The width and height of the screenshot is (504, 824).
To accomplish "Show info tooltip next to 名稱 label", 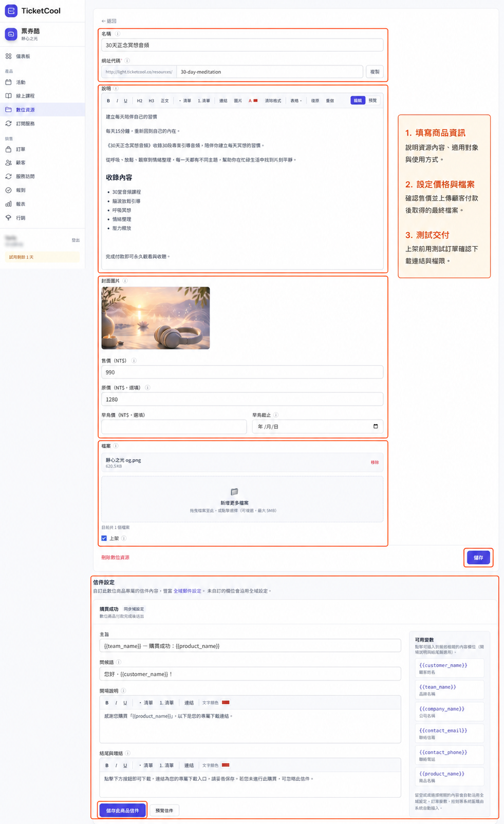I will 118,34.
